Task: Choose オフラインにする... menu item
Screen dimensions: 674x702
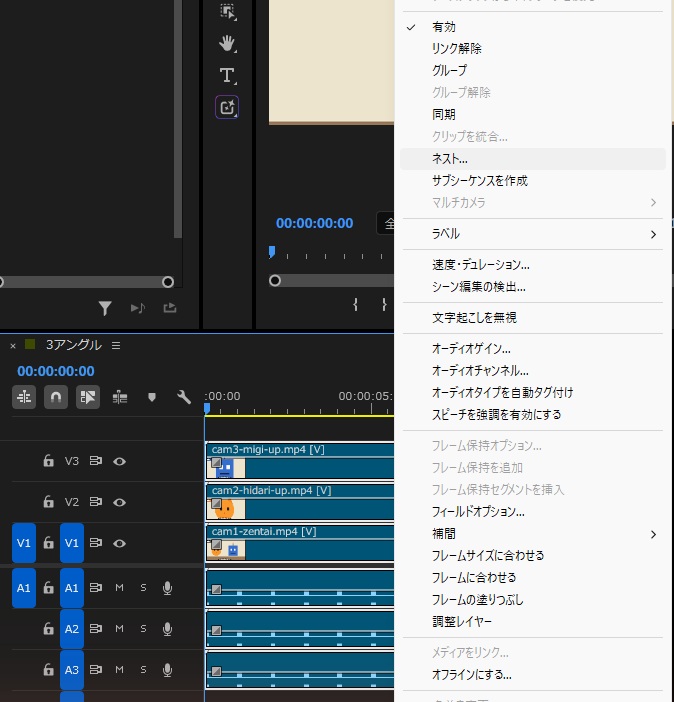Action: (532, 675)
